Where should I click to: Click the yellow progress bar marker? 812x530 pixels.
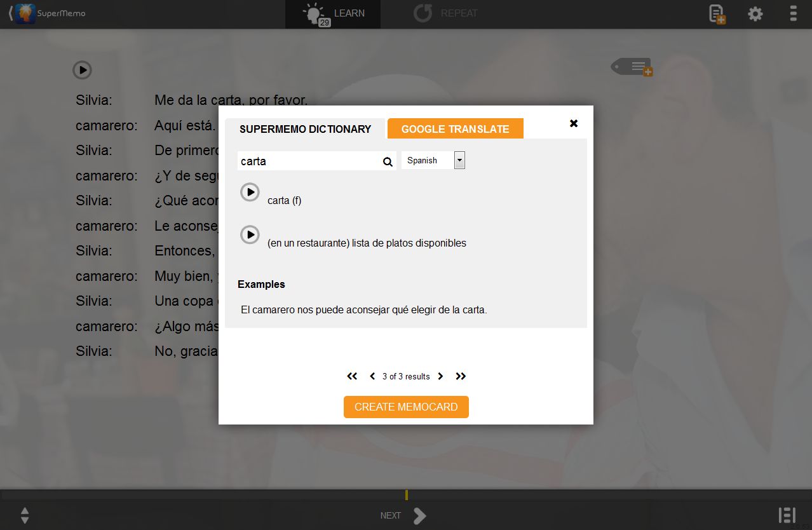click(407, 495)
